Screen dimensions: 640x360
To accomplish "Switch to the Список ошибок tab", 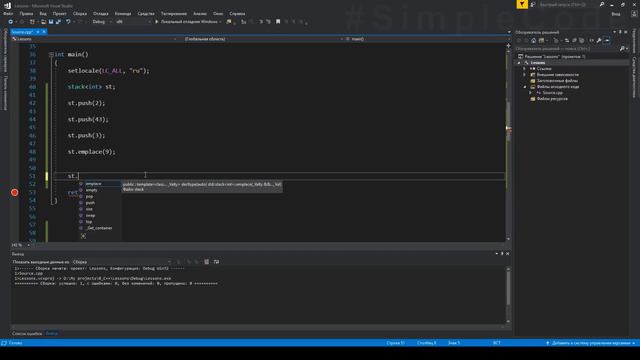I will (x=27, y=333).
